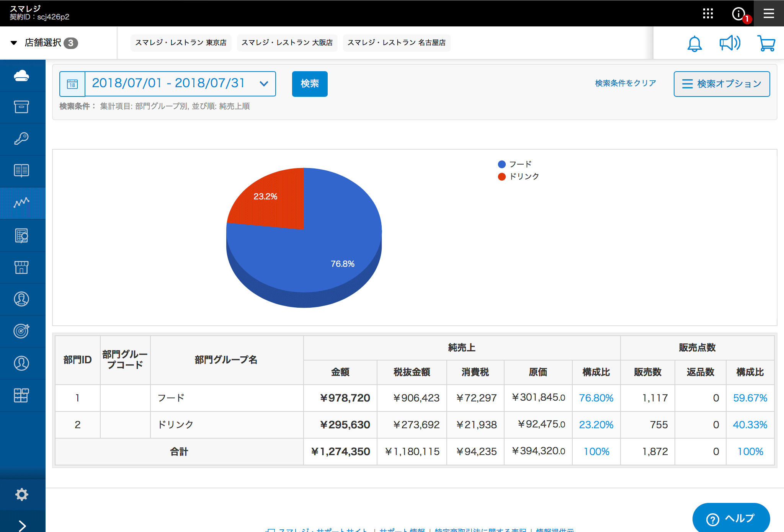This screenshot has height=532, width=784.
Task: Open the cloud home sidebar icon
Action: click(21, 75)
